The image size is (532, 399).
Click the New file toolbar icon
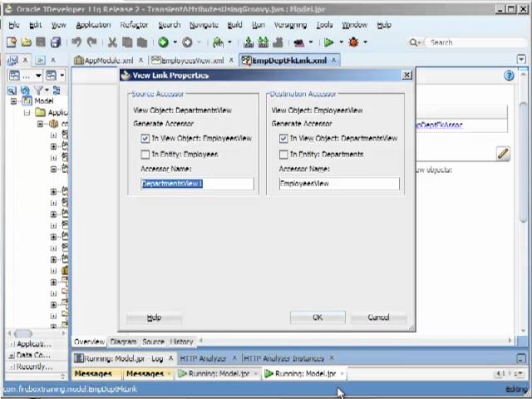[12, 42]
